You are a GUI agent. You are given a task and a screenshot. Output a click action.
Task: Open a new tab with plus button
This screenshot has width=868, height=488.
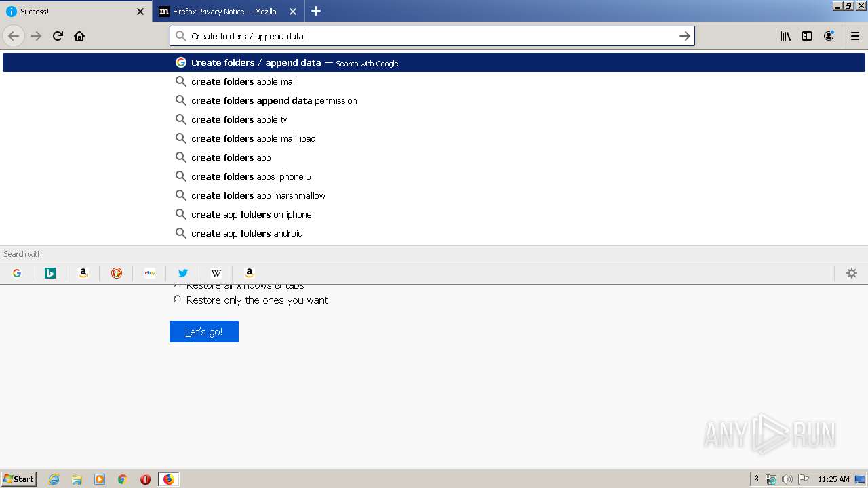click(316, 11)
